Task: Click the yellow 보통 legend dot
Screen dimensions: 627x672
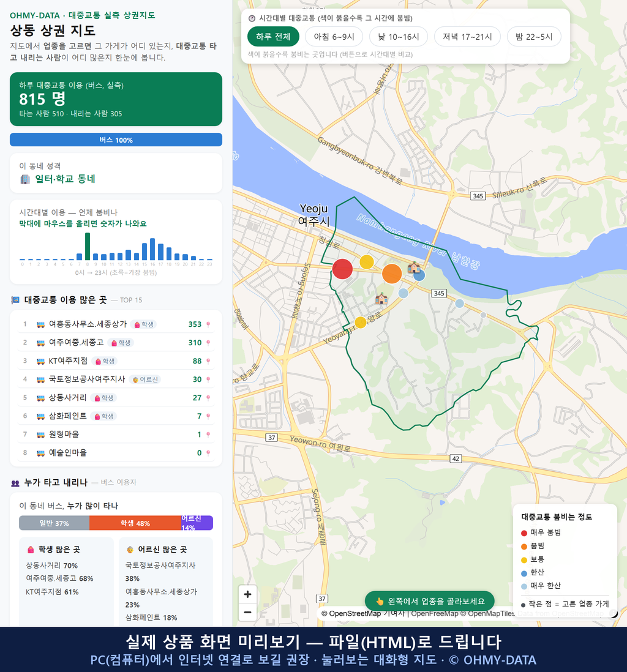Action: [x=524, y=560]
